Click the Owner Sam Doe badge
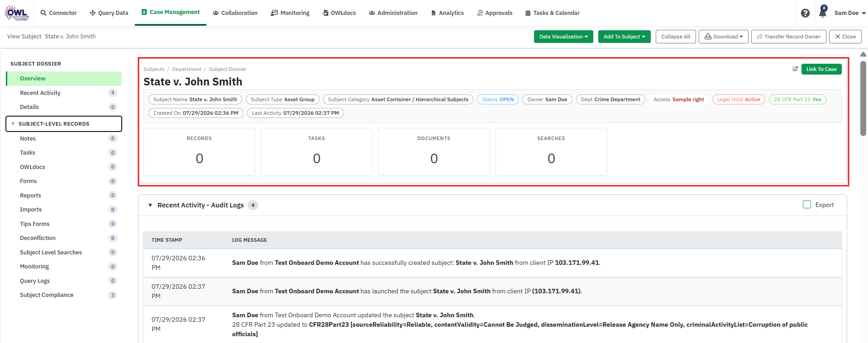 547,99
